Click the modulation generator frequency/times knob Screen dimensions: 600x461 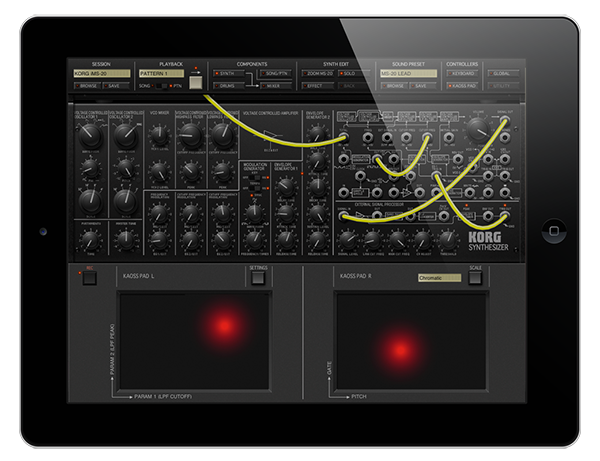254,240
